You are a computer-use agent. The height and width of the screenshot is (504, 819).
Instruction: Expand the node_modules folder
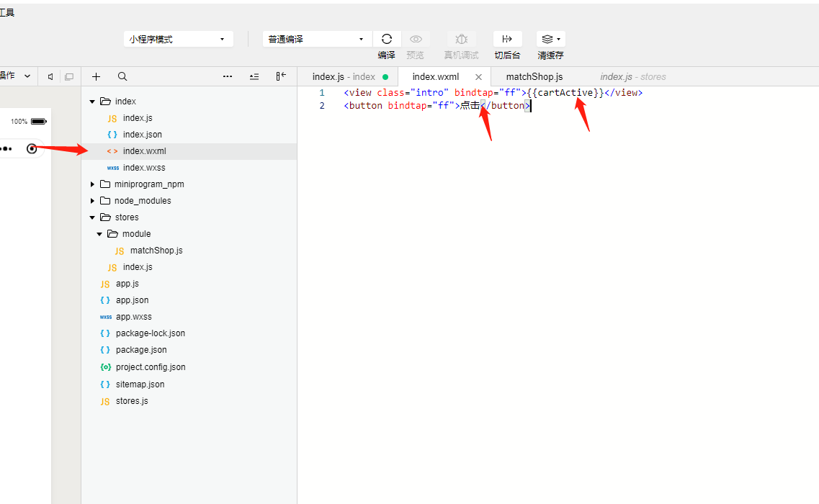pos(92,201)
